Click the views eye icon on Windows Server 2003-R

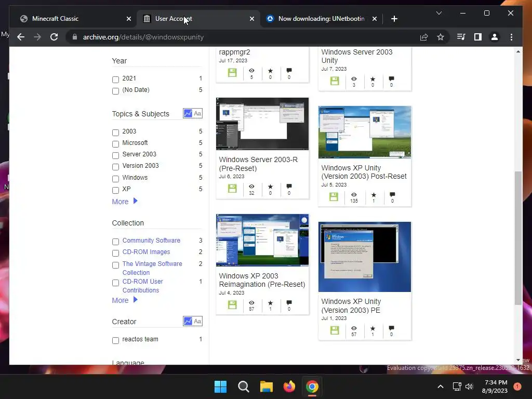point(251,187)
